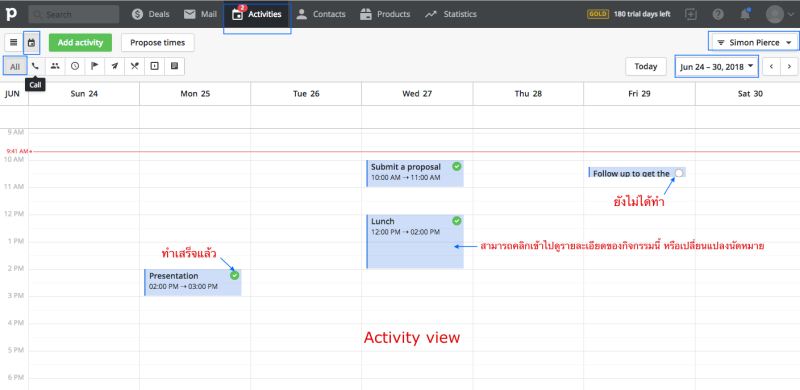Viewport: 800px width, 390px height.
Task: Mark Presentation activity as not done
Action: click(x=234, y=275)
